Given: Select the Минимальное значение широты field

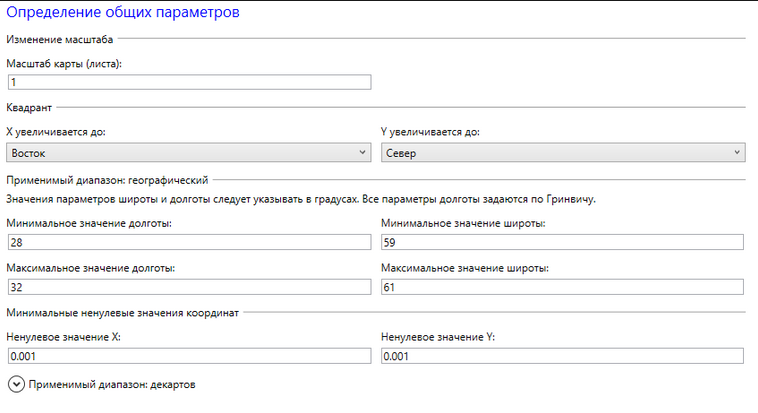Looking at the screenshot, I should (563, 242).
